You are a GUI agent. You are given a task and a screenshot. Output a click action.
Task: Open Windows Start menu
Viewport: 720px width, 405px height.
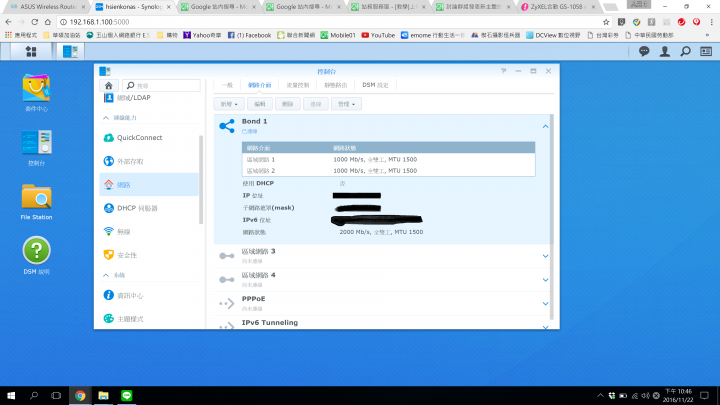[11, 396]
